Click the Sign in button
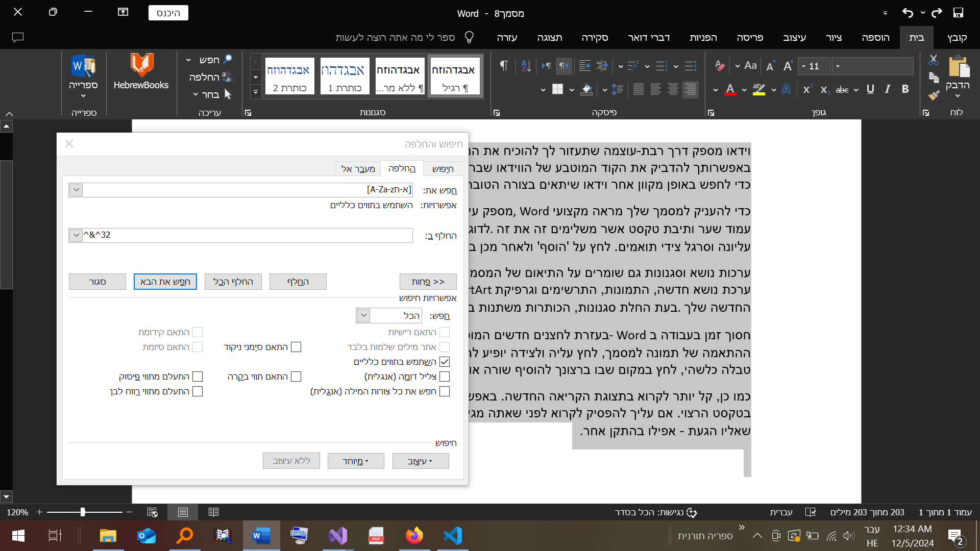 click(168, 13)
